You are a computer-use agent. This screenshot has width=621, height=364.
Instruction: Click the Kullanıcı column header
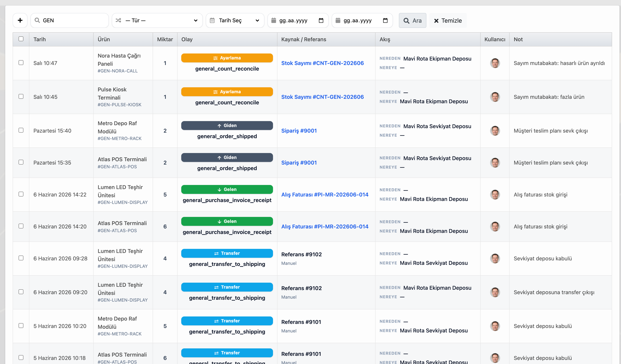[495, 39]
